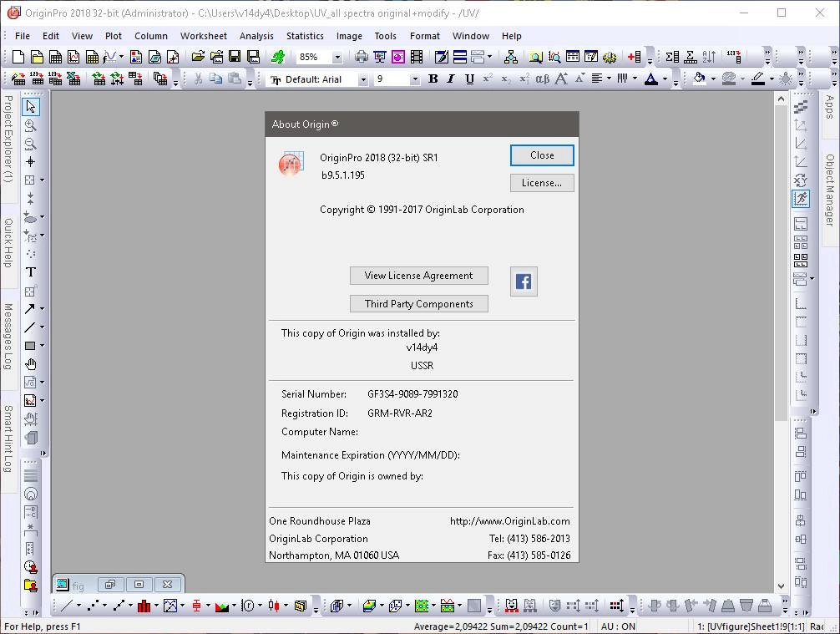840x634 pixels.
Task: Click the fill color bucket swatch
Action: tap(699, 79)
